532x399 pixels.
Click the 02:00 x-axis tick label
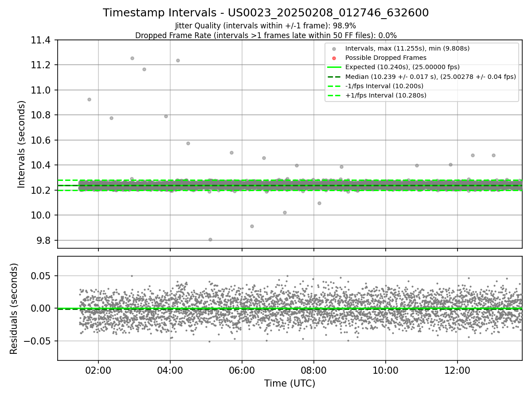tap(98, 370)
